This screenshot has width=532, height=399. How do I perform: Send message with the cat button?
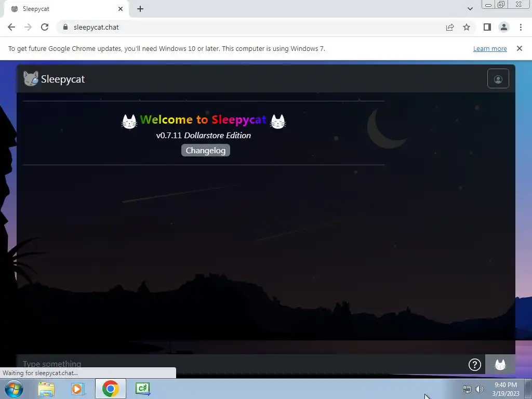pos(500,364)
